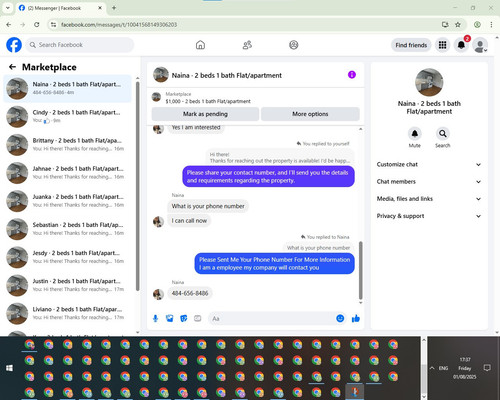
Task: Attach a photo using the image icon
Action: click(x=170, y=318)
